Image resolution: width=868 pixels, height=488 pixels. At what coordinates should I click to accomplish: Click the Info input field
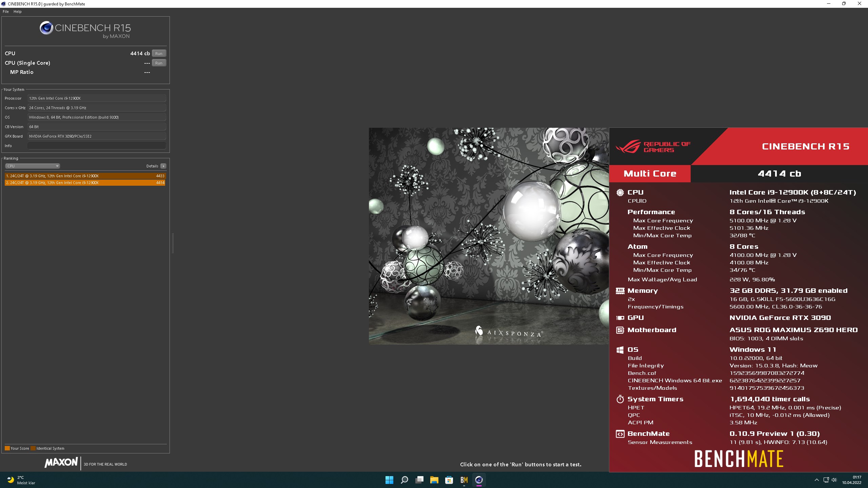click(x=97, y=146)
